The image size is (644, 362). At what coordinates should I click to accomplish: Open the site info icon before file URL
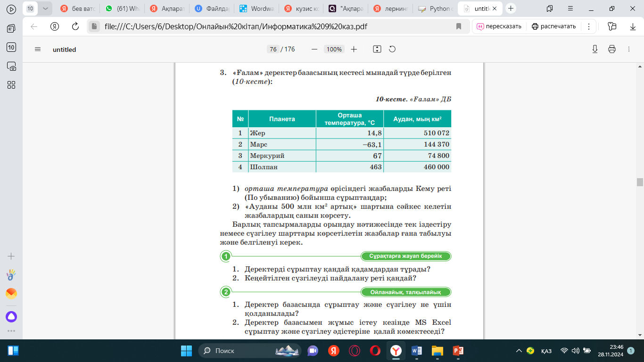[x=94, y=26]
